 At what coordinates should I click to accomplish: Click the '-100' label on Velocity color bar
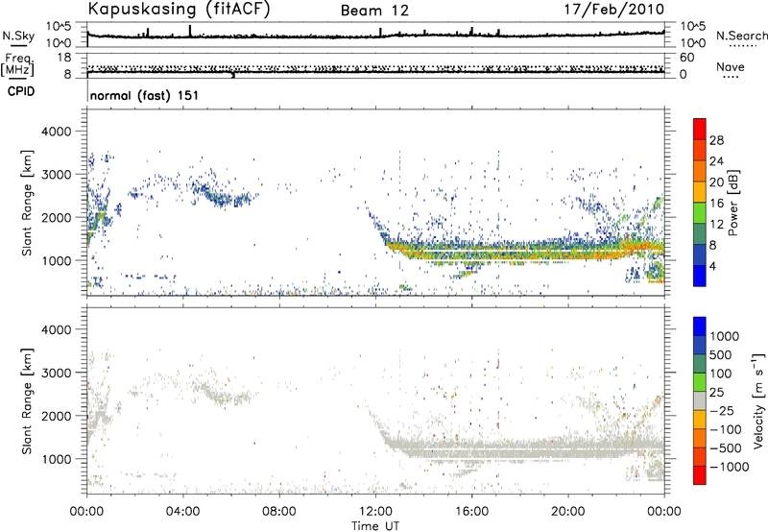tap(726, 429)
